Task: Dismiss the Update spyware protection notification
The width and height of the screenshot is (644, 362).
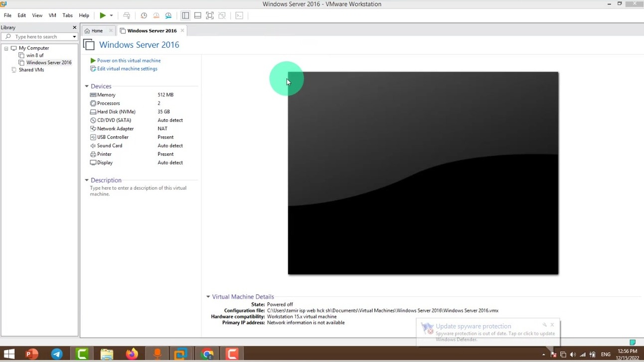Action: [552, 325]
